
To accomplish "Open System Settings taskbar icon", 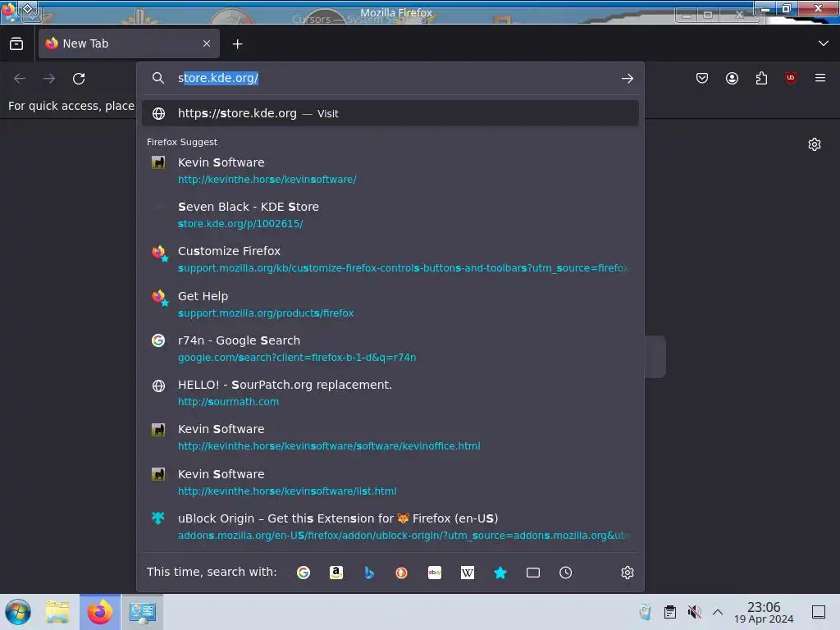I will 142,612.
